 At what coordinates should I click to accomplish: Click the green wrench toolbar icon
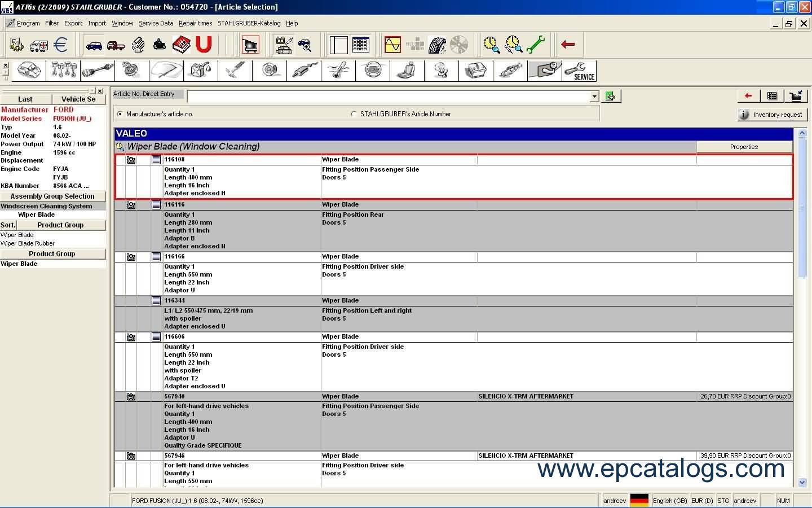click(x=536, y=45)
